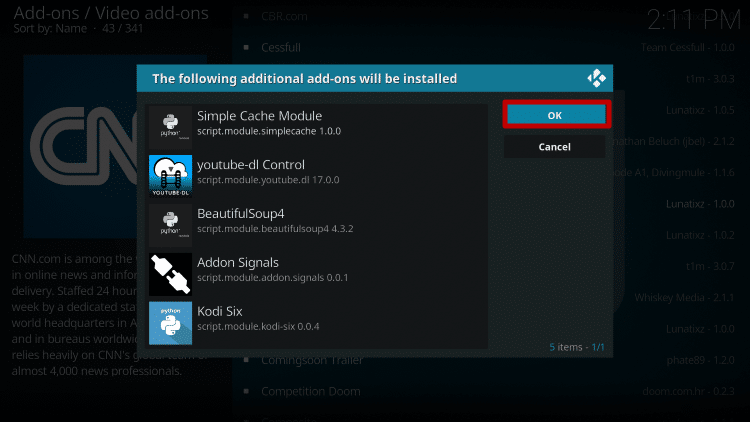750x422 pixels.
Task: Select Competition Doom in background list
Action: tap(311, 391)
